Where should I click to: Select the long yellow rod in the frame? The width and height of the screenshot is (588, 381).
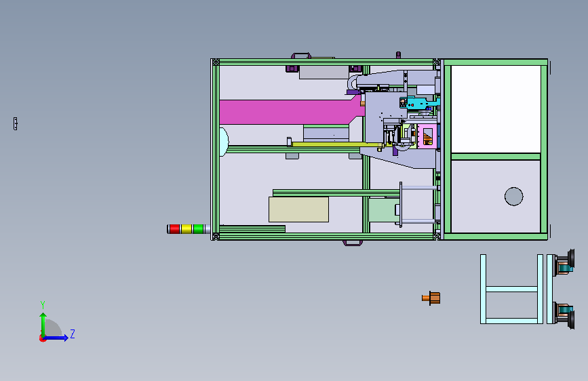tap(337, 144)
